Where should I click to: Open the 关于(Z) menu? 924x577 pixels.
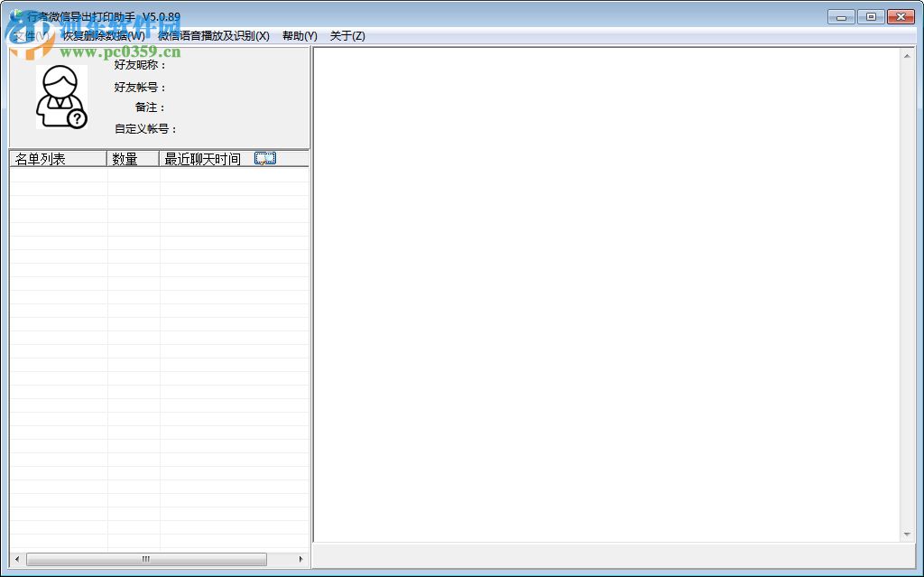(347, 36)
